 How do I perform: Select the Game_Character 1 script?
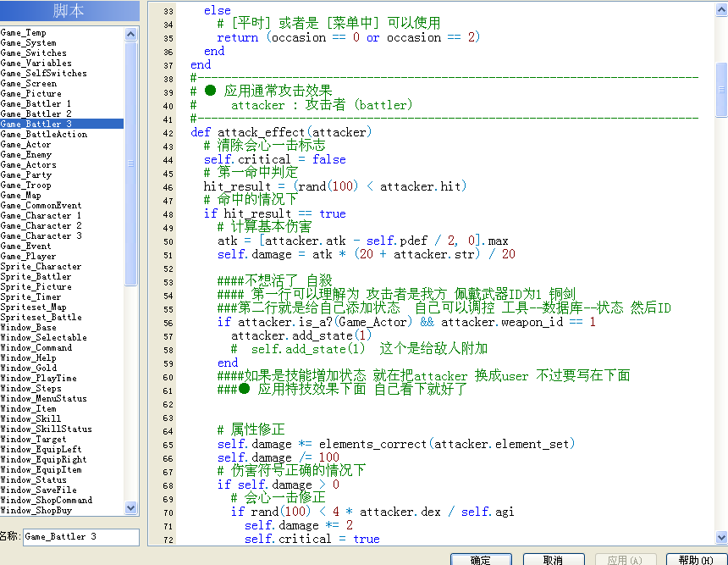click(x=41, y=216)
